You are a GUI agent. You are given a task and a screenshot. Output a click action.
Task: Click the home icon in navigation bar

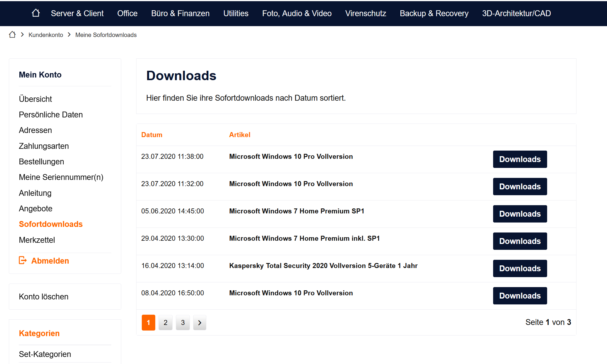click(36, 13)
